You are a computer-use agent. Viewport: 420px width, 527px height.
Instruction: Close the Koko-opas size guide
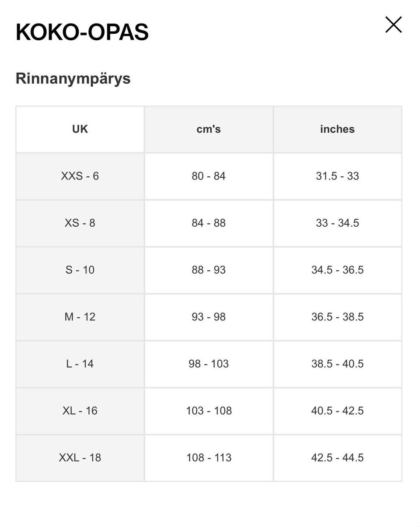tap(393, 25)
